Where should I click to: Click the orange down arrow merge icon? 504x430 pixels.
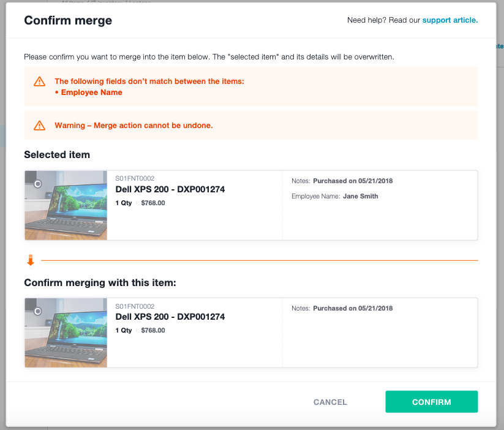(x=31, y=260)
